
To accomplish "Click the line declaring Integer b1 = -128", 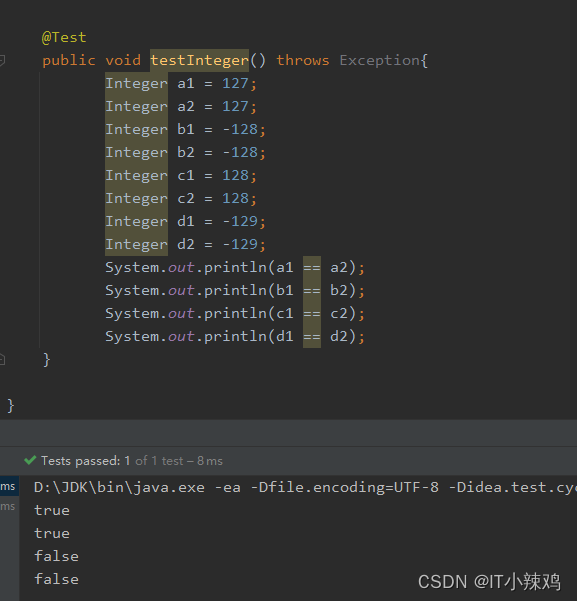I will tap(186, 130).
